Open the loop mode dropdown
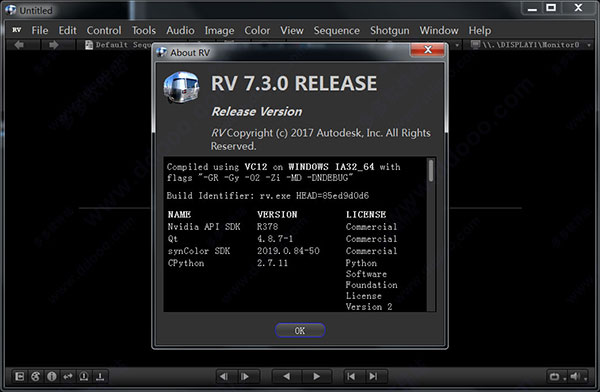The width and height of the screenshot is (600, 392). (557, 377)
